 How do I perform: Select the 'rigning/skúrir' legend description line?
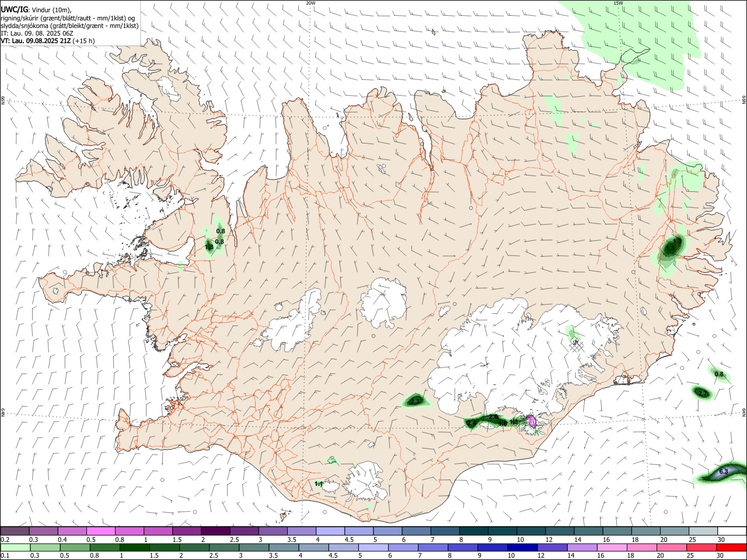68,17
